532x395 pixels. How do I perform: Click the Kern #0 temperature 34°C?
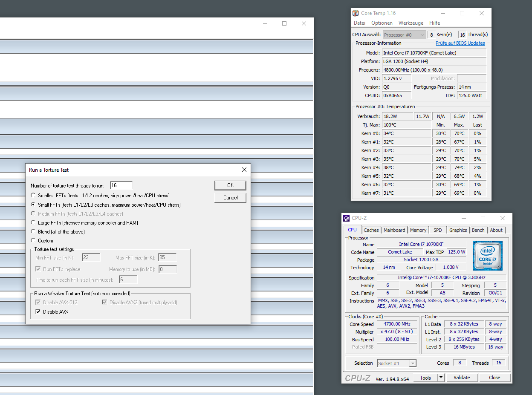pos(407,133)
